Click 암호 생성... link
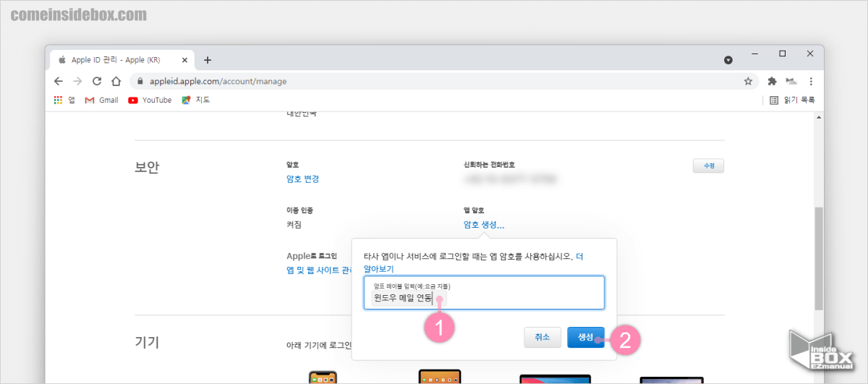Viewport: 868px width, 384px height. 484,225
